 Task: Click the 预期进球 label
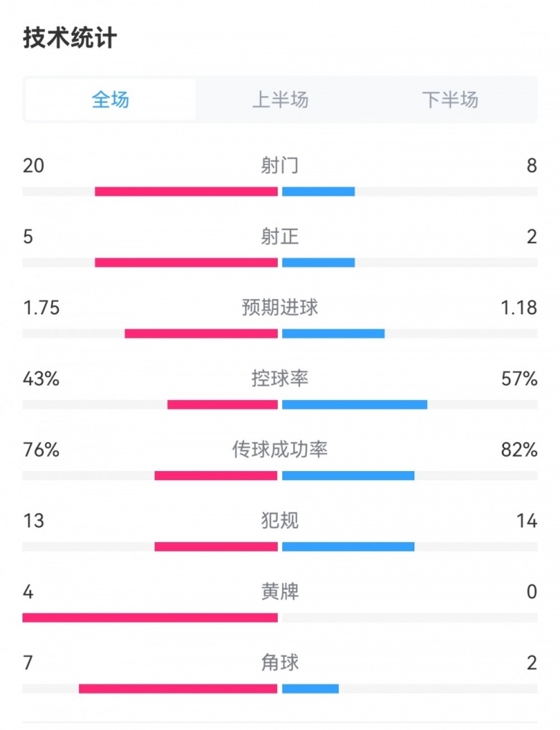coord(280,308)
